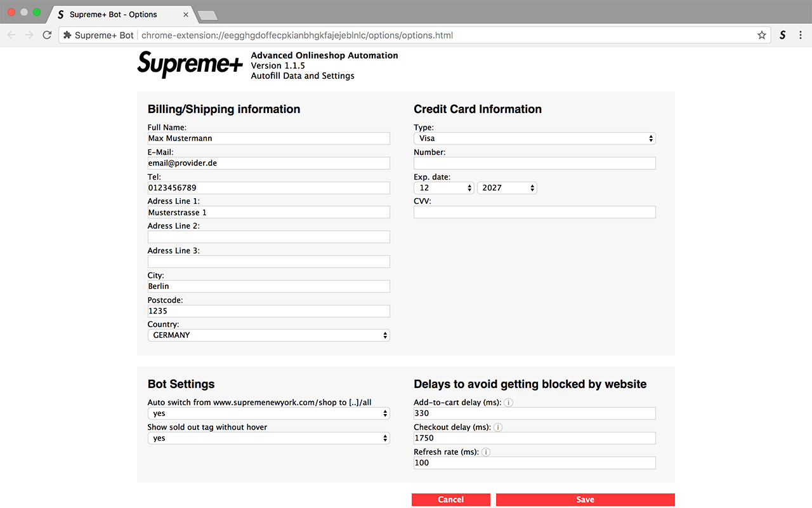Click the green macOS zoom window button
812x508 pixels.
click(37, 12)
